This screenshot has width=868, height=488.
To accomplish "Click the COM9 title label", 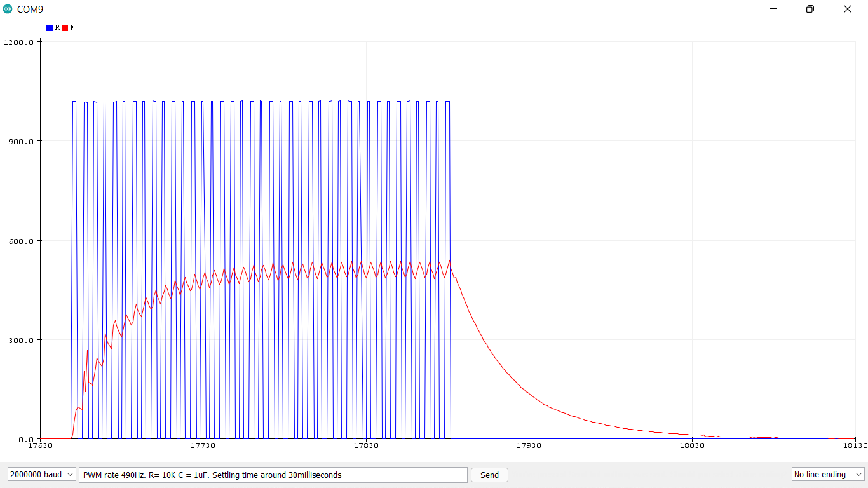I will click(31, 9).
